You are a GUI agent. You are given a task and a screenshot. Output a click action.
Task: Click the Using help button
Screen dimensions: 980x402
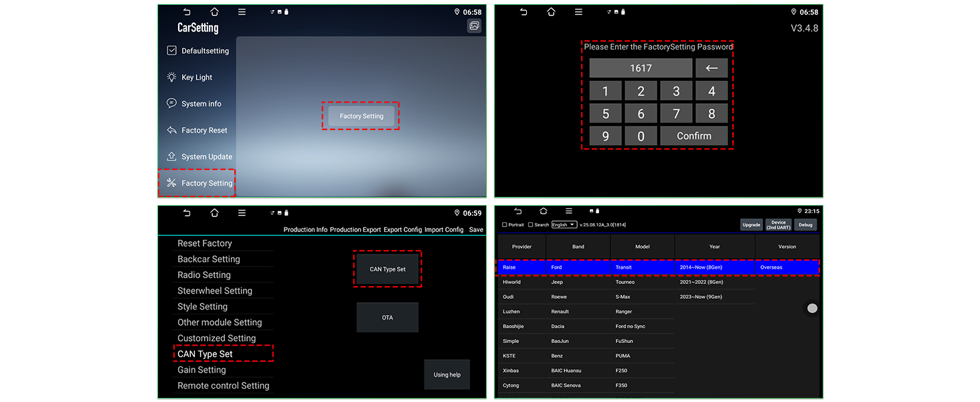pos(447,375)
